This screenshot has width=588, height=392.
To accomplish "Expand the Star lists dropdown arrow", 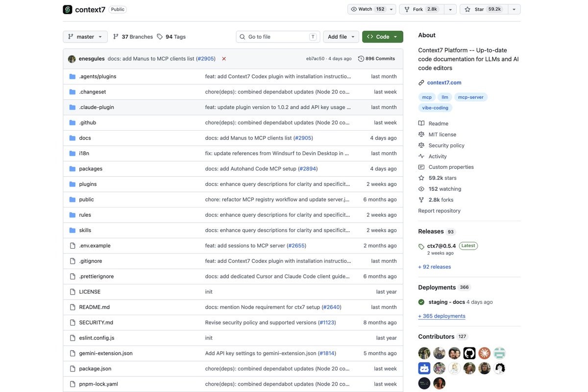I will pos(514,9).
